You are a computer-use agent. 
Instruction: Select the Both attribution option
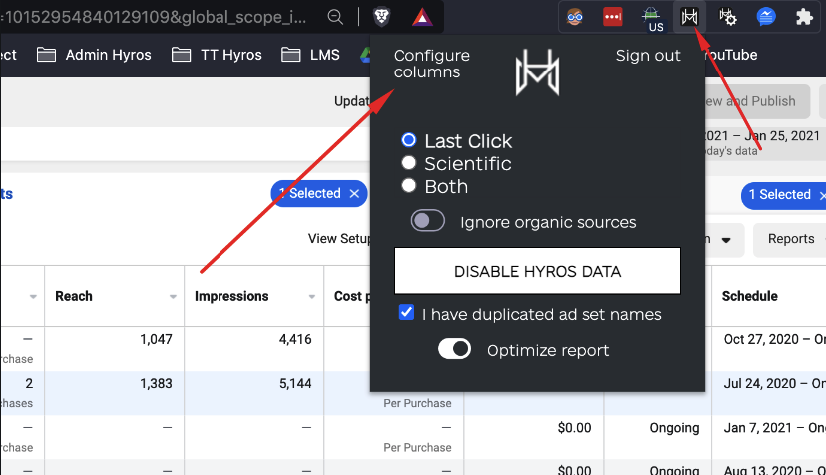409,185
